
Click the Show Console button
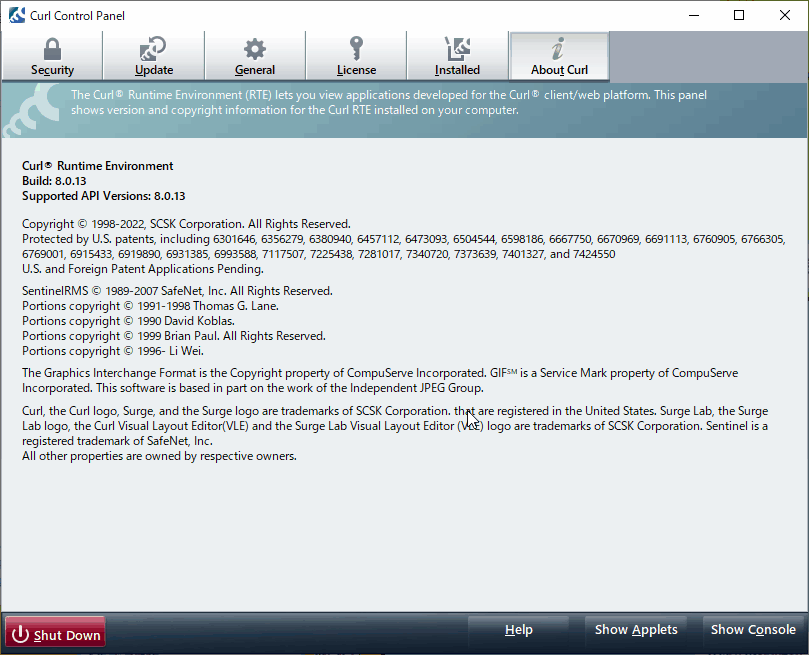pyautogui.click(x=753, y=630)
